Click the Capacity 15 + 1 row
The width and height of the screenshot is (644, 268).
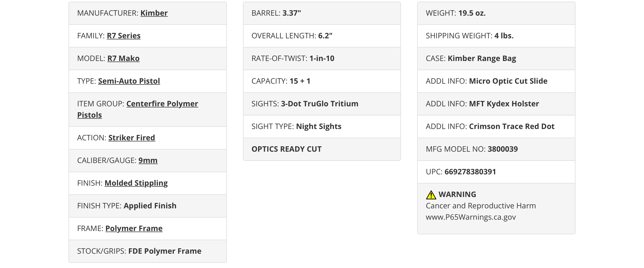[x=322, y=81]
